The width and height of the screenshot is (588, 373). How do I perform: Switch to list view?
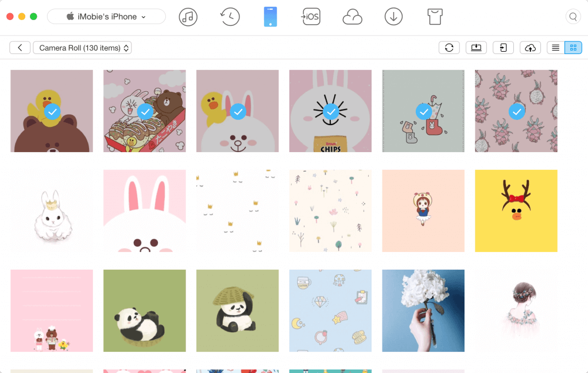[555, 48]
